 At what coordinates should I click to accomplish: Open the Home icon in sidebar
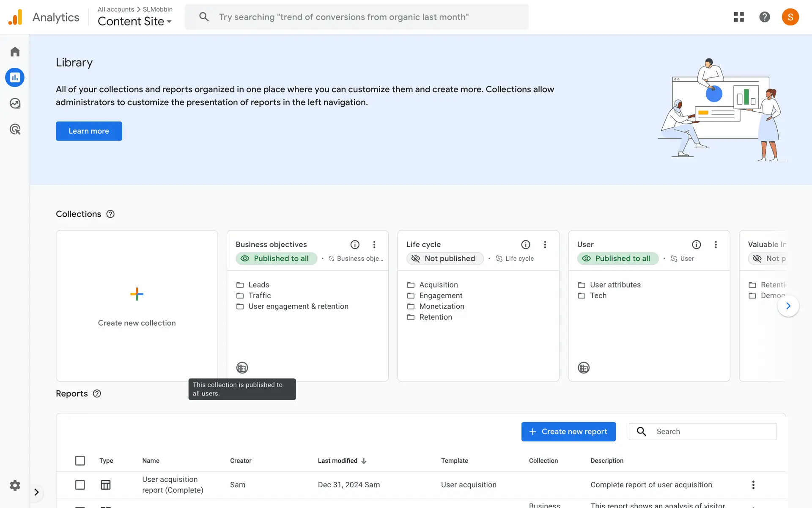click(x=15, y=52)
